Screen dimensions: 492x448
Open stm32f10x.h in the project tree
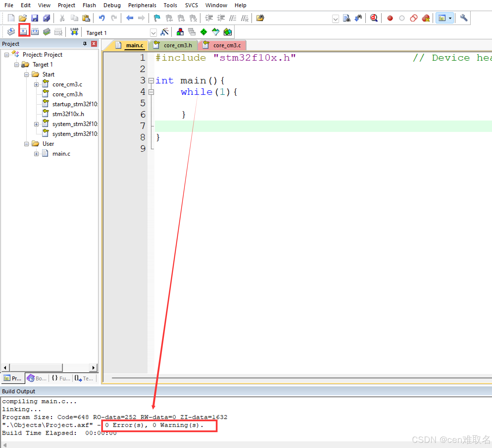pos(68,114)
